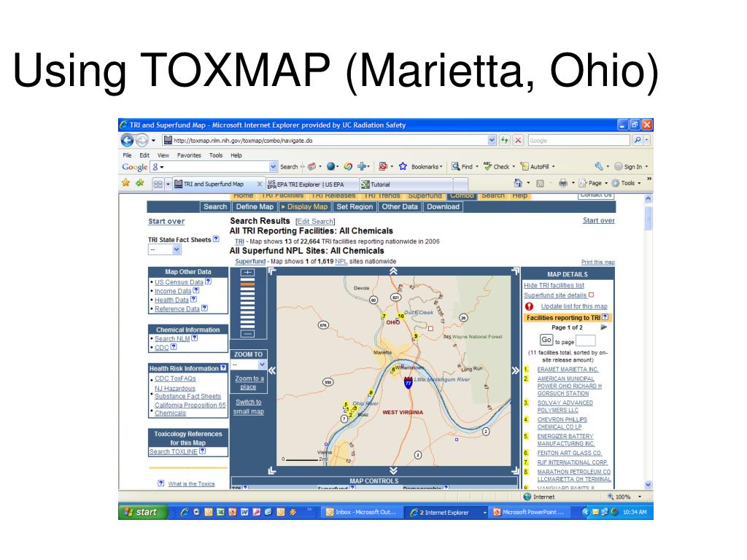Click the Bookmarks star icon in Google toolbar
The image size is (747, 560).
(403, 166)
